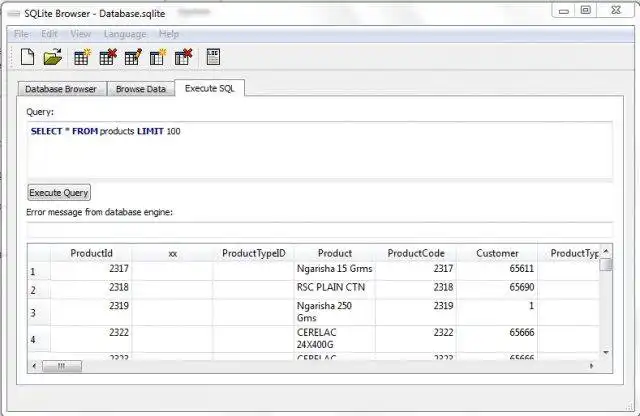This screenshot has height=416, width=640.
Task: Click the 'CERELAC 24X400G' cell
Action: tap(335, 338)
